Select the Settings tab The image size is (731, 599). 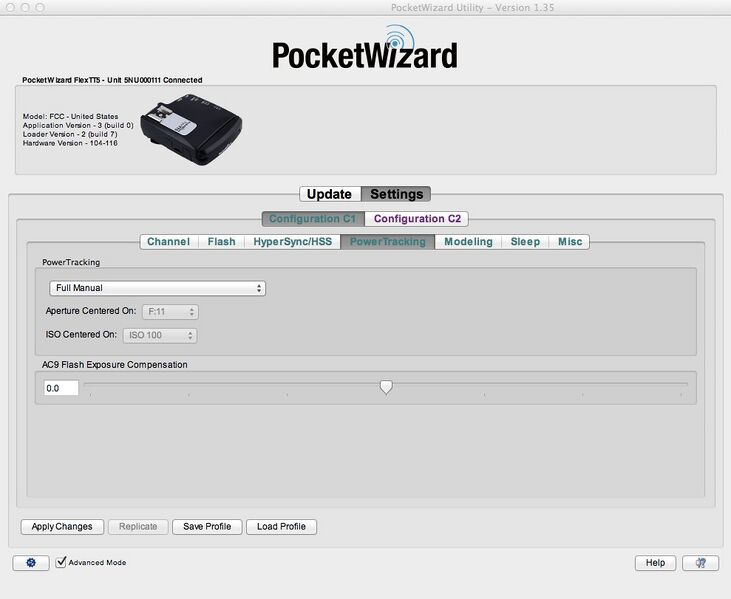pyautogui.click(x=396, y=194)
